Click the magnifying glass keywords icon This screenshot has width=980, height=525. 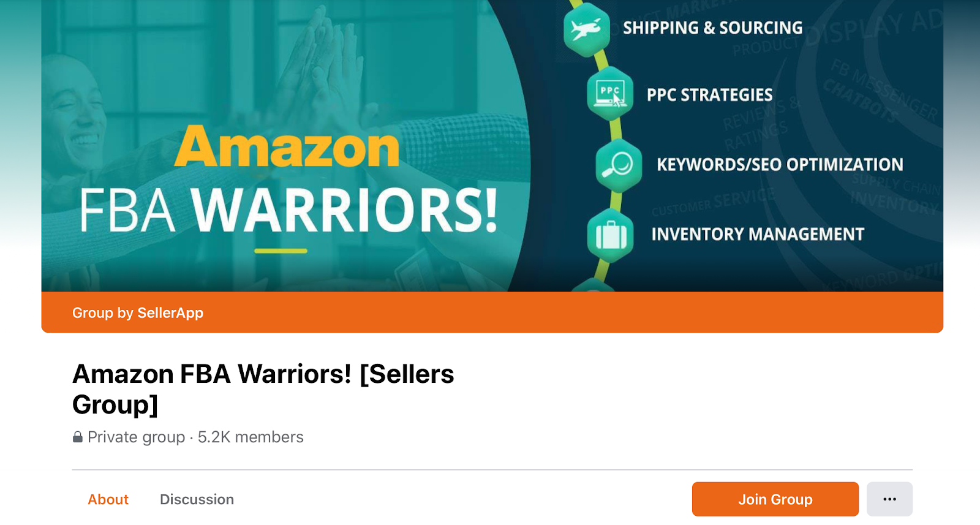tap(619, 165)
